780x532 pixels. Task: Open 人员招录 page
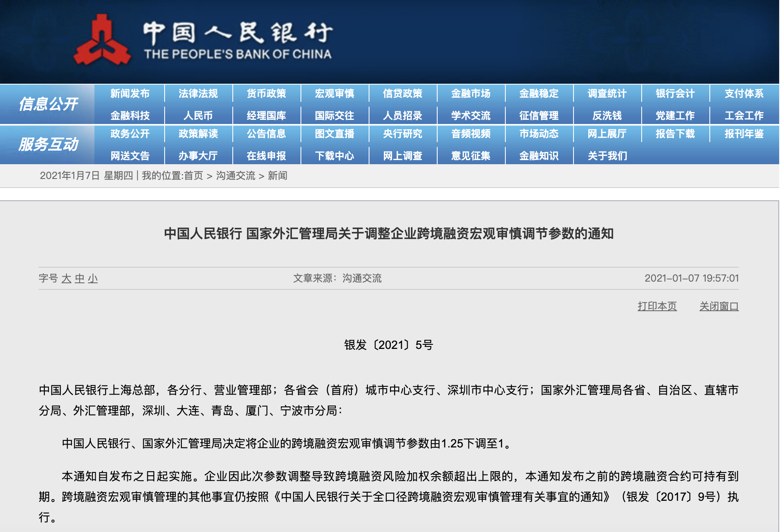point(402,116)
